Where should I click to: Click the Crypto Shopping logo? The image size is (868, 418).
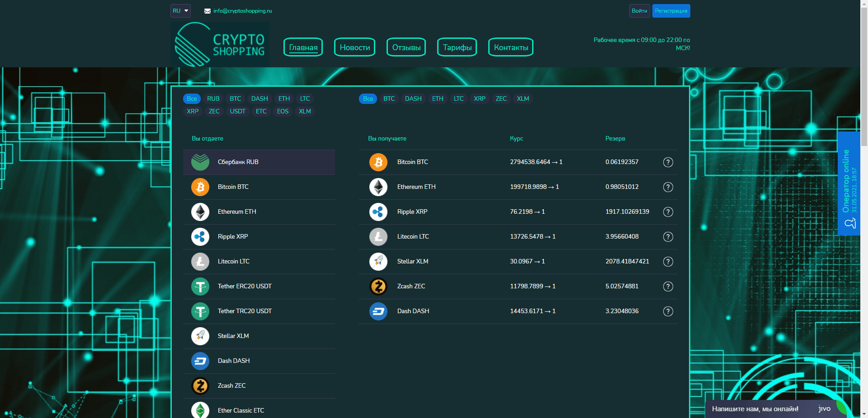[x=220, y=44]
